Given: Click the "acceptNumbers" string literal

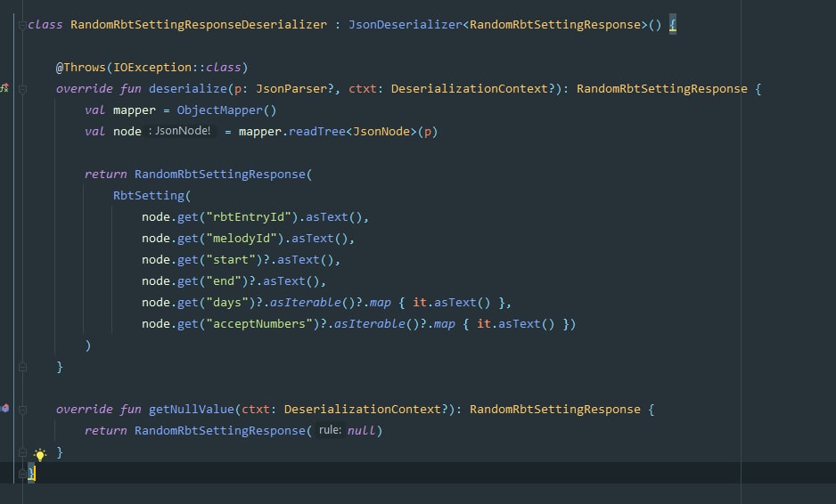Looking at the screenshot, I should (x=258, y=323).
